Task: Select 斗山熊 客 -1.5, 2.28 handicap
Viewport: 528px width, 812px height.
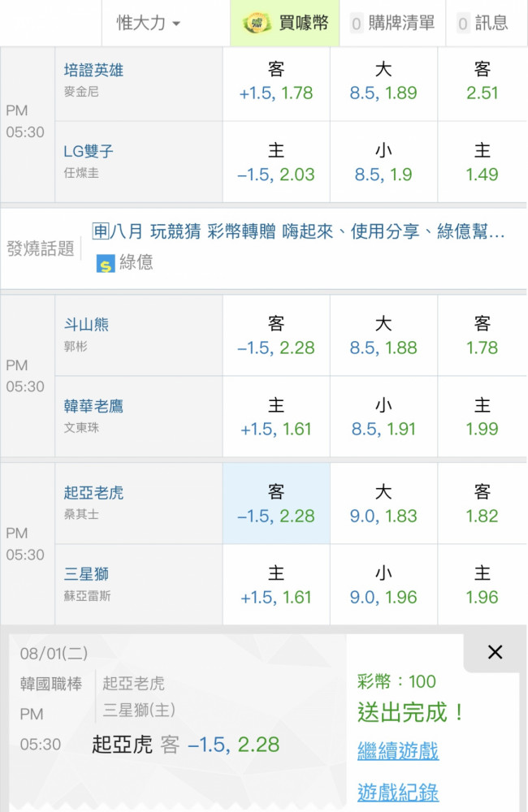Action: click(276, 335)
